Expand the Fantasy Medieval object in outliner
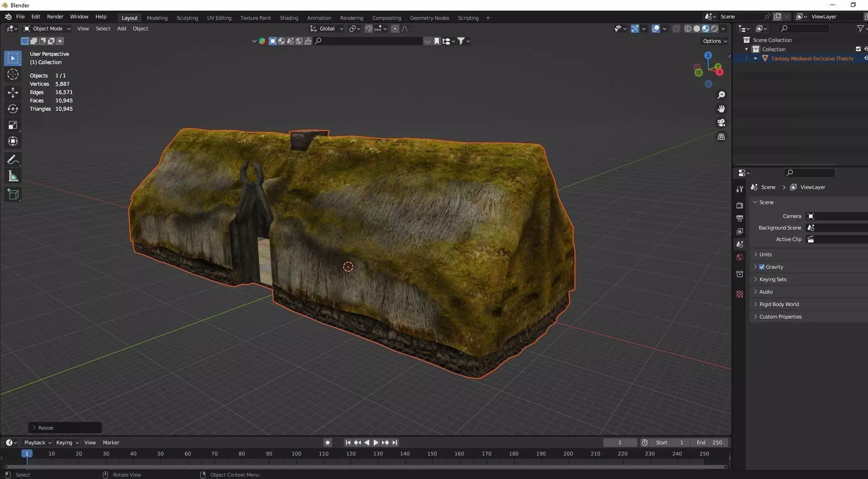The image size is (868, 479). pyautogui.click(x=756, y=59)
